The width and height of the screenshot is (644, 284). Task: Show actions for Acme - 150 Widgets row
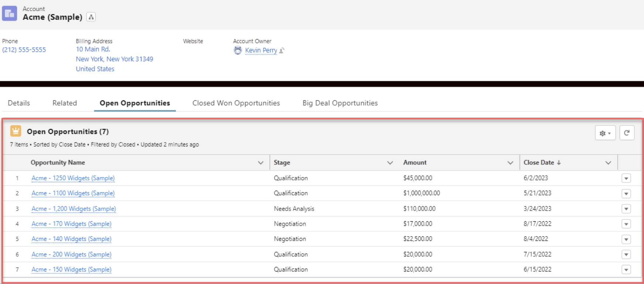(626, 270)
